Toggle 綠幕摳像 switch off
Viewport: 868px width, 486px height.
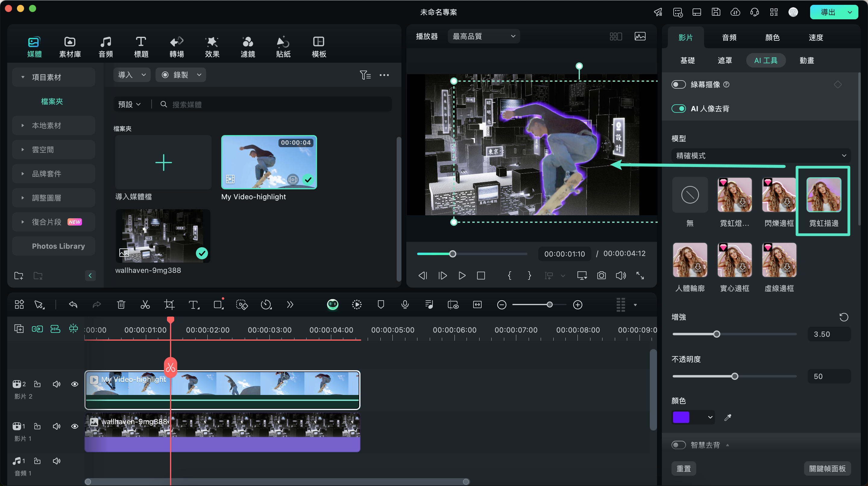pyautogui.click(x=678, y=84)
